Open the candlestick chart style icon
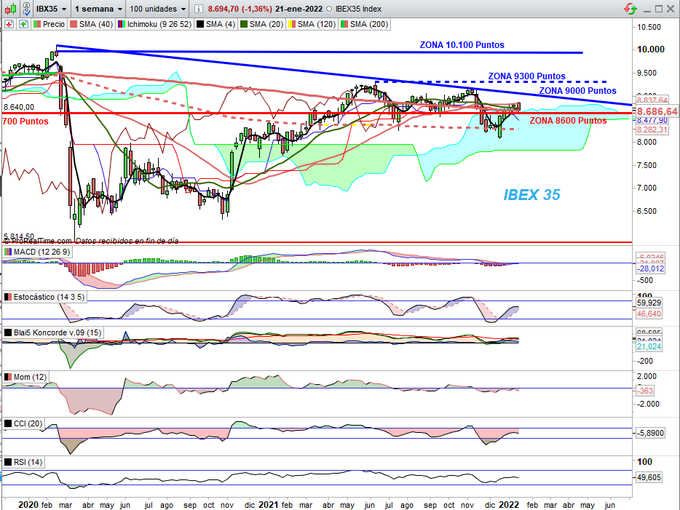 pos(10,8)
